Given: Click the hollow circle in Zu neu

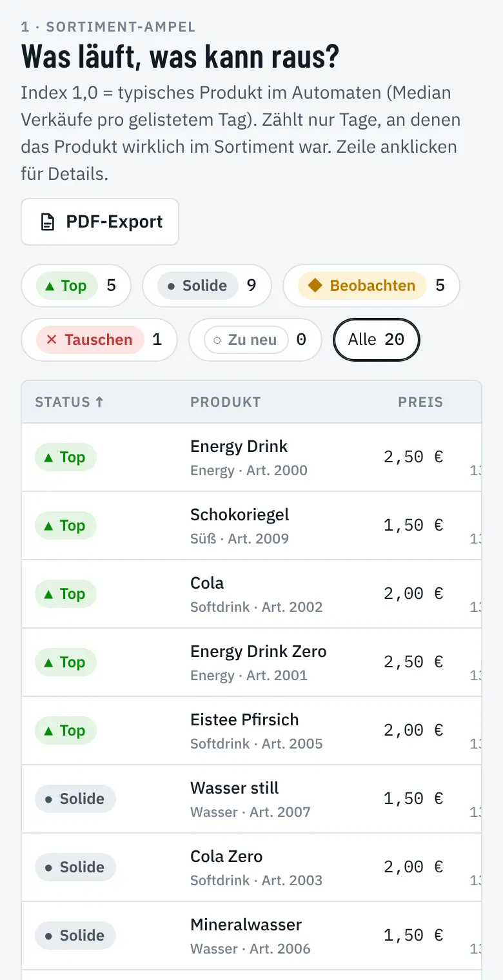Looking at the screenshot, I should (x=217, y=340).
